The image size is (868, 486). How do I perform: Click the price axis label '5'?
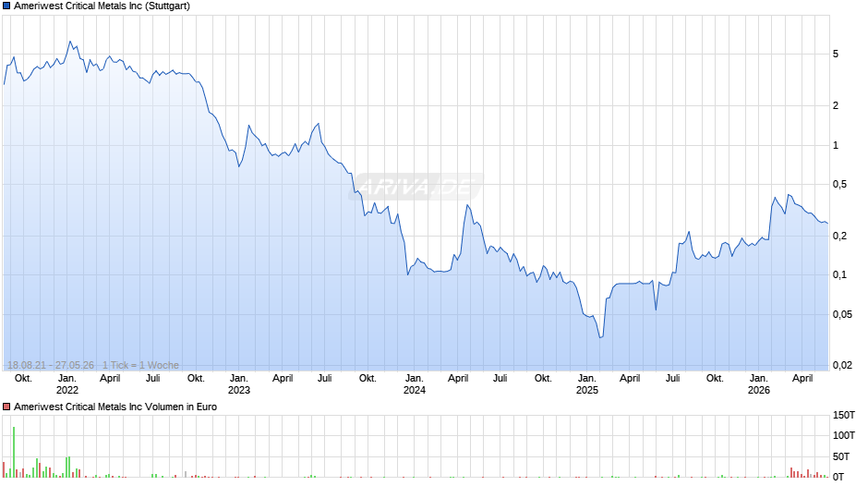coord(836,55)
